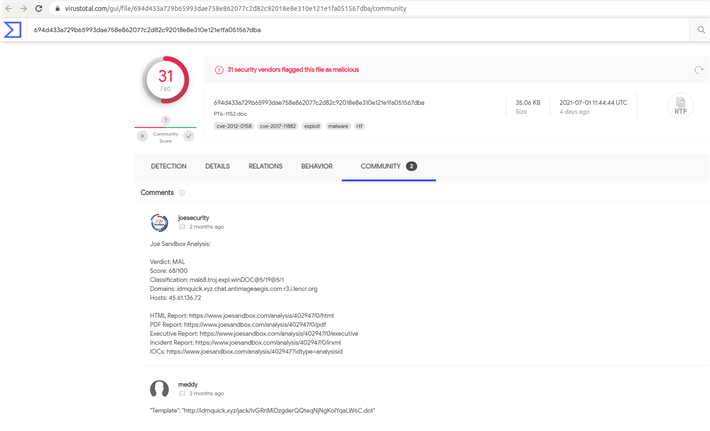The width and height of the screenshot is (710, 431).
Task: Open the Behavior tab
Action: [317, 166]
